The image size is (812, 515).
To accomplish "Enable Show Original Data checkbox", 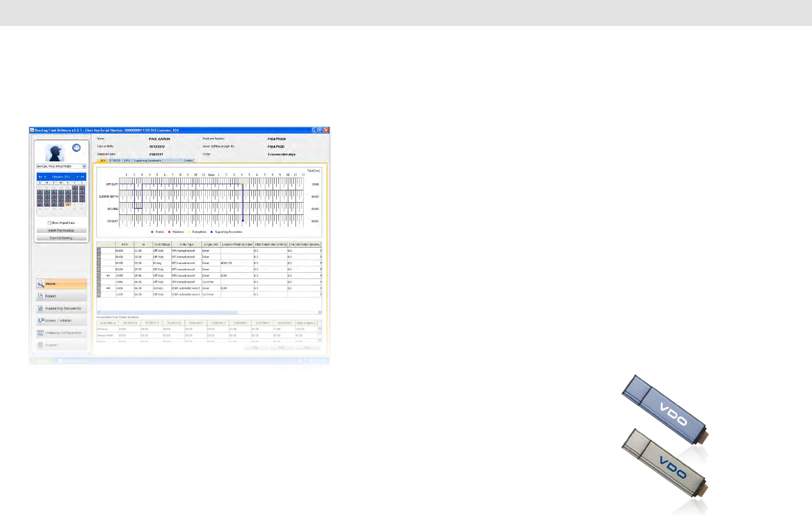I will click(x=49, y=223).
